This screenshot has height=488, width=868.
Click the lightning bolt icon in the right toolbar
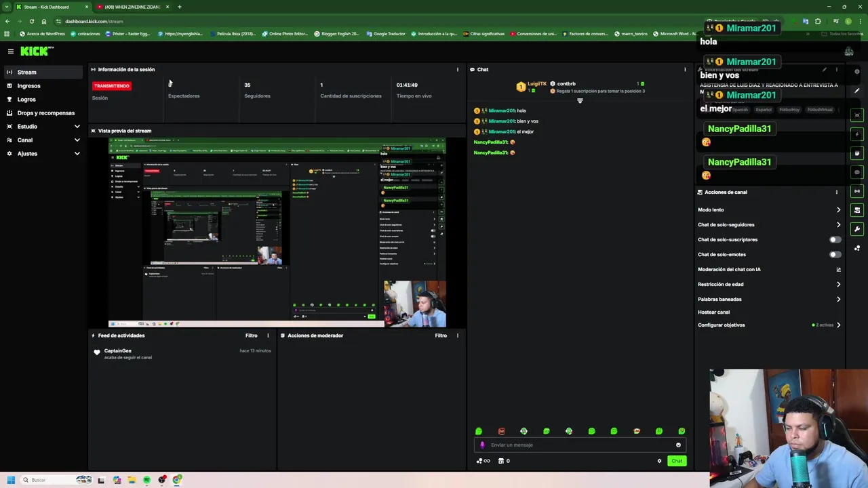857,134
